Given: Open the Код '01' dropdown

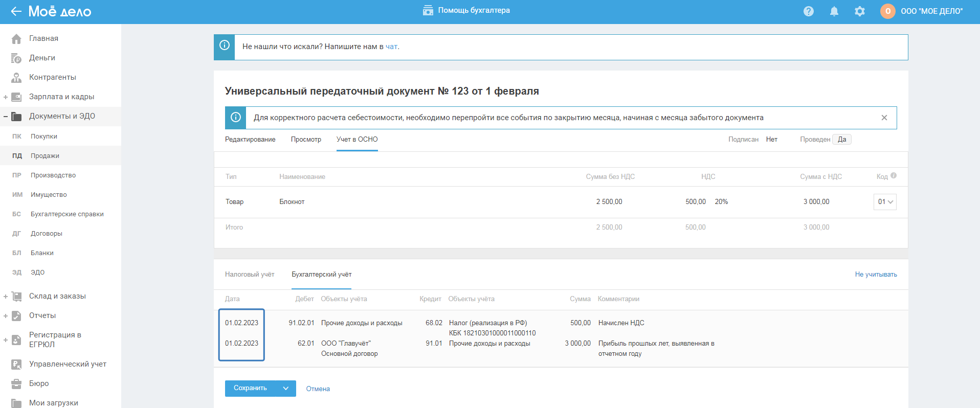Looking at the screenshot, I should click(885, 202).
